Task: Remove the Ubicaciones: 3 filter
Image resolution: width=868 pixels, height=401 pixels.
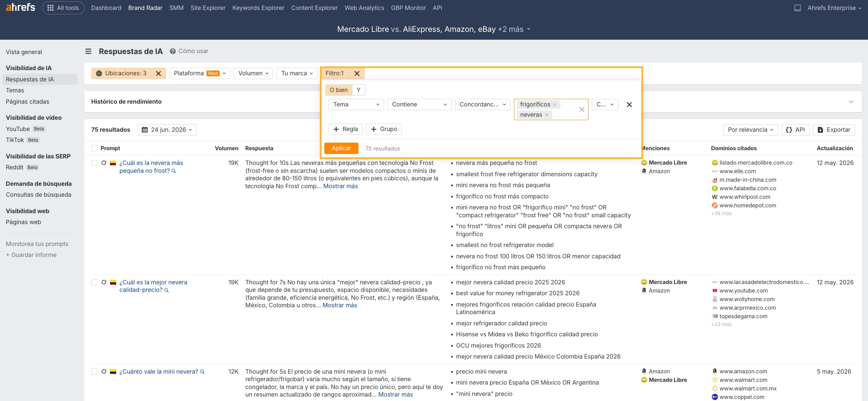Action: point(158,73)
